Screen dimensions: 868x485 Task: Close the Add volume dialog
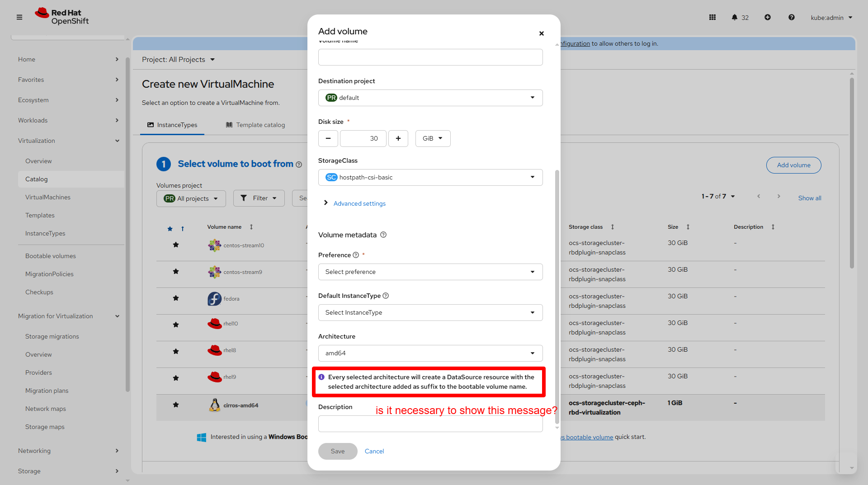[542, 33]
